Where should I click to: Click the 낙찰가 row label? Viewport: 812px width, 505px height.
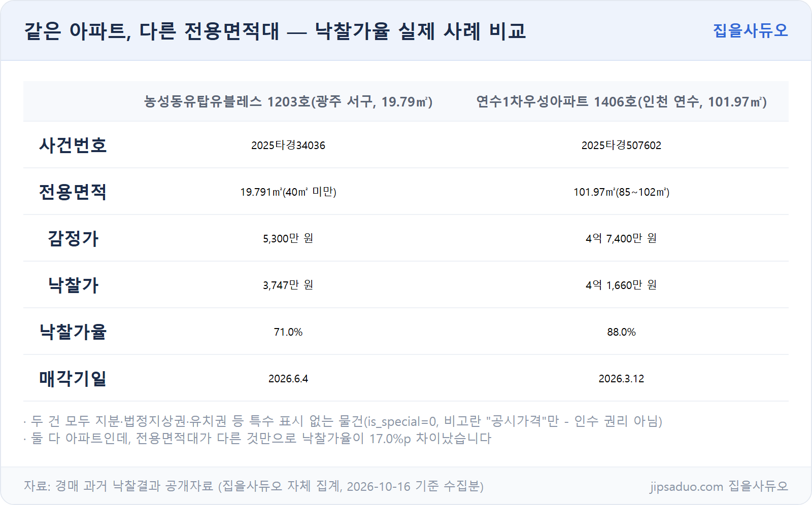pyautogui.click(x=73, y=285)
